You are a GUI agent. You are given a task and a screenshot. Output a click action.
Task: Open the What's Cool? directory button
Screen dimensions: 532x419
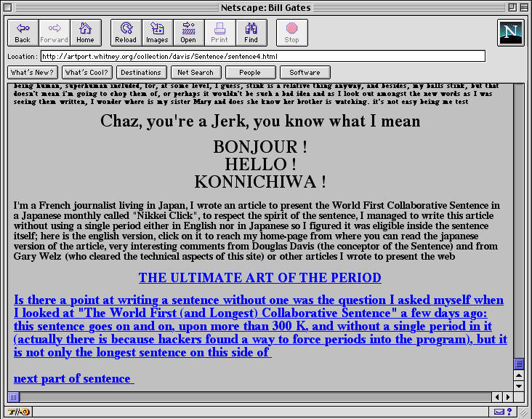(87, 72)
